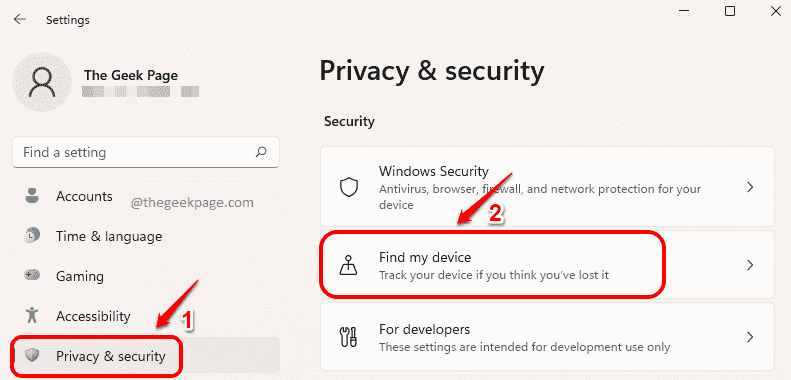Click the user profile avatar icon
Viewport: 791px width, 380px height.
[42, 82]
